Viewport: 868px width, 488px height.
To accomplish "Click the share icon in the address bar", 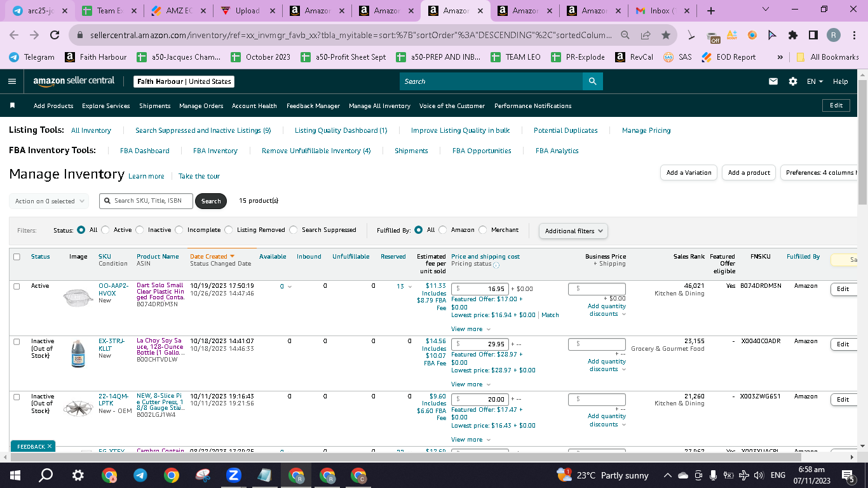I will (x=646, y=35).
